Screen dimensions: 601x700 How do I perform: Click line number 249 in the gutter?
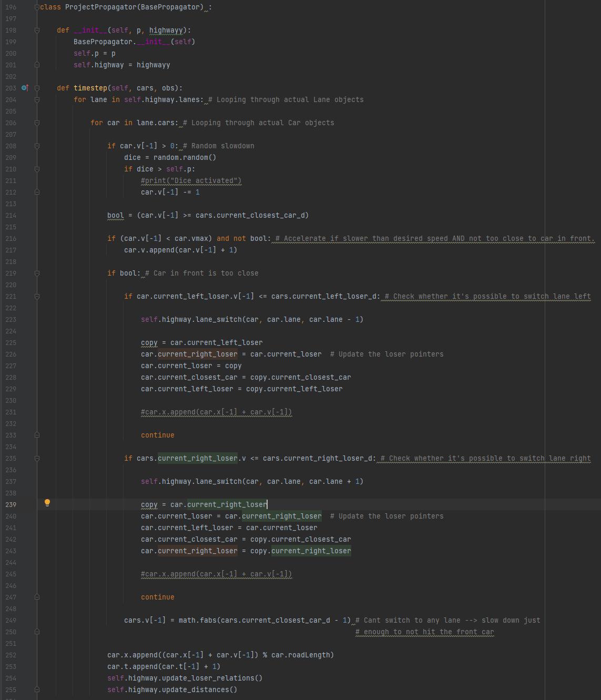[11, 621]
